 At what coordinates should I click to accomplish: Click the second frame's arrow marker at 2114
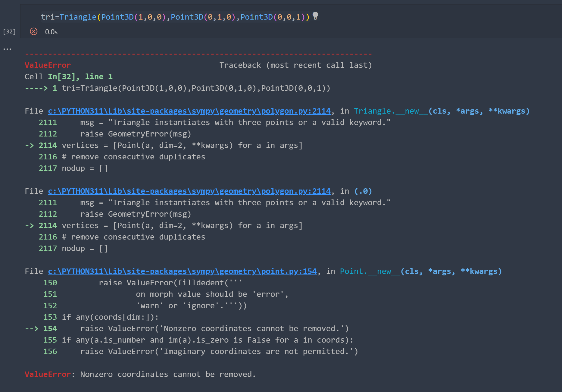pyautogui.click(x=29, y=225)
